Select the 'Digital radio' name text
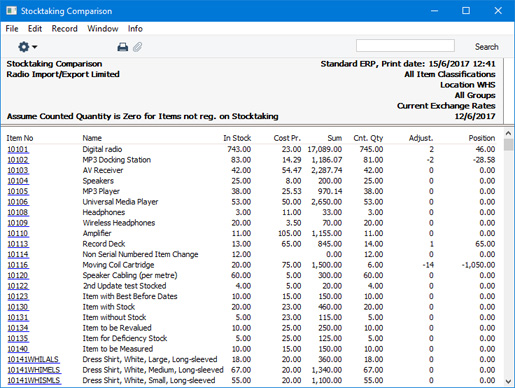 [x=102, y=149]
